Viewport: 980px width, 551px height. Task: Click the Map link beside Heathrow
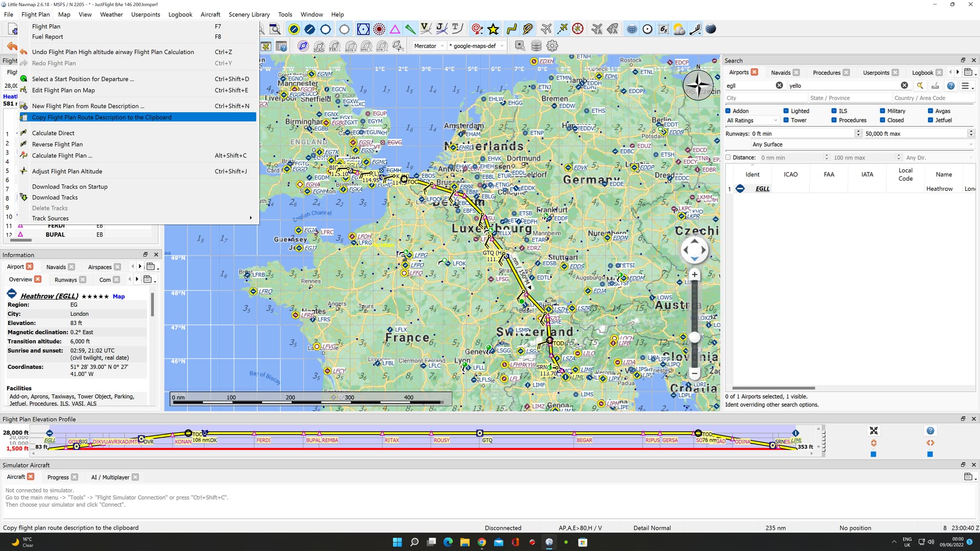coord(118,296)
